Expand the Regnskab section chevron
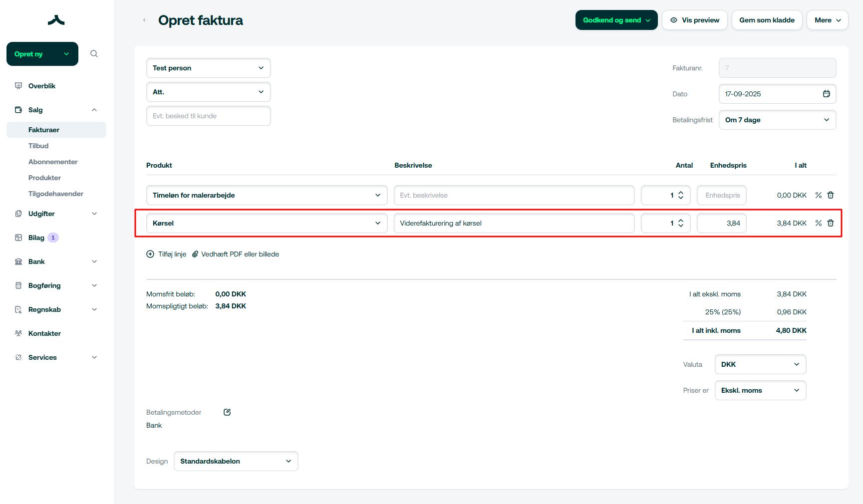Screen dimensions: 863x504 (x=94, y=309)
